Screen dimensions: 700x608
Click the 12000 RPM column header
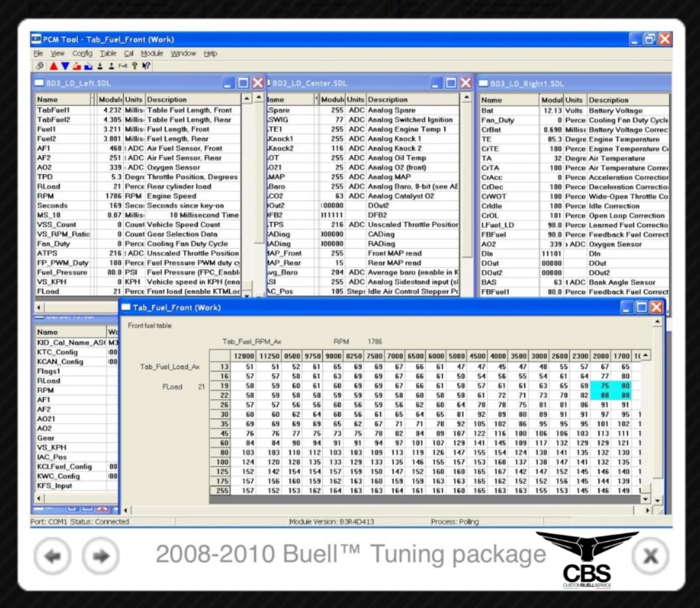243,356
